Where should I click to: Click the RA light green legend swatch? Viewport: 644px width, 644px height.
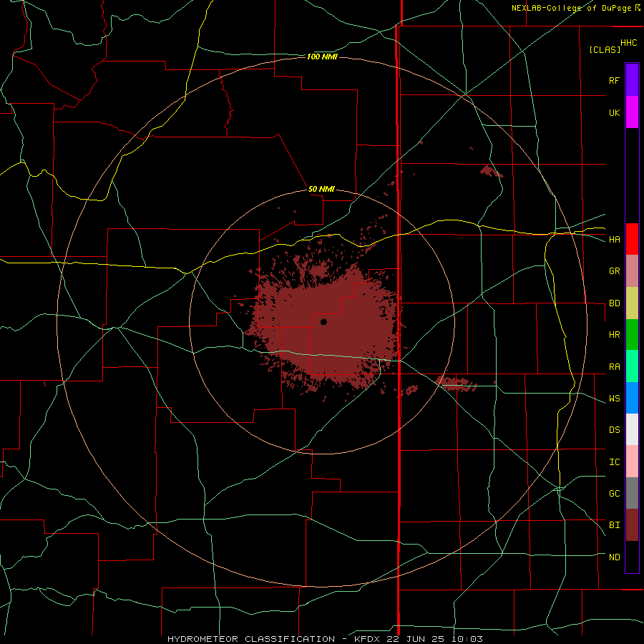[x=632, y=366]
